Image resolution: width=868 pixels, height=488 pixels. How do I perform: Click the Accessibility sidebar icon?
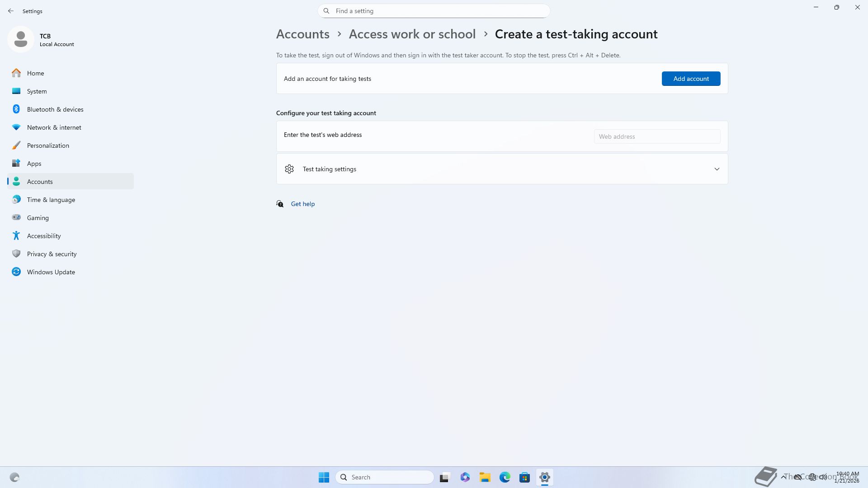click(x=16, y=236)
